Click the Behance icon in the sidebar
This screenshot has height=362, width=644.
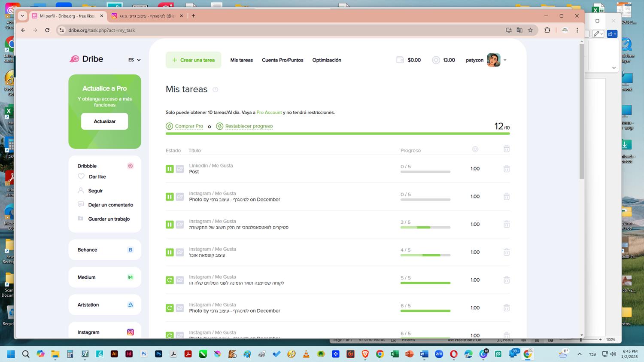[131, 249]
